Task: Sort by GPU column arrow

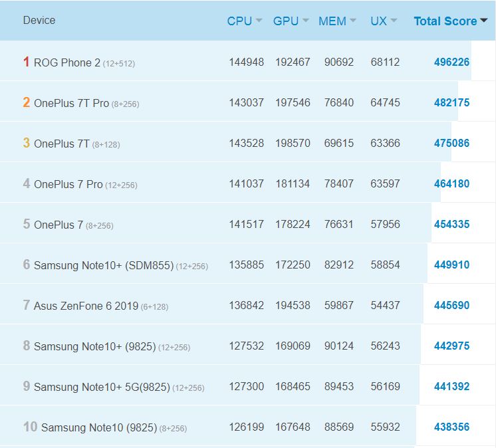Action: pos(305,21)
